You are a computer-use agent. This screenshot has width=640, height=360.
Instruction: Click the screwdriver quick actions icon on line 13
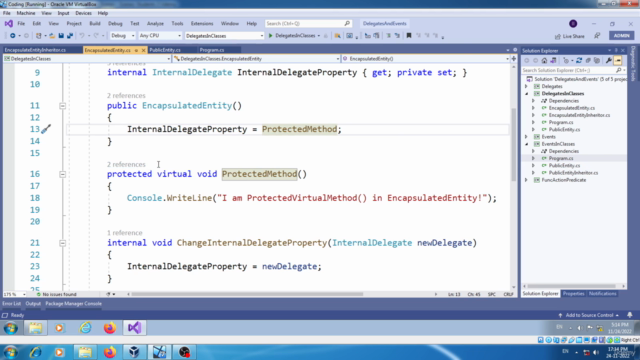tap(46, 129)
